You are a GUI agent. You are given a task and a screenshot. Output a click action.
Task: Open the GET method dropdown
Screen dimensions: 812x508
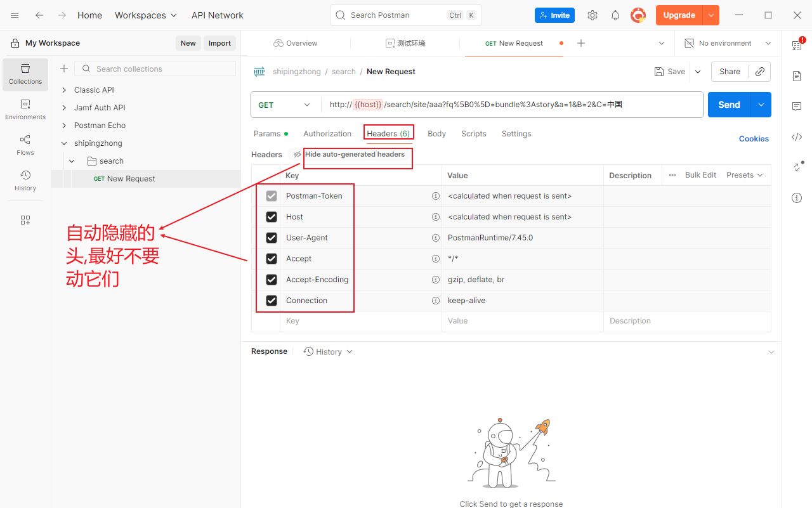pos(285,105)
